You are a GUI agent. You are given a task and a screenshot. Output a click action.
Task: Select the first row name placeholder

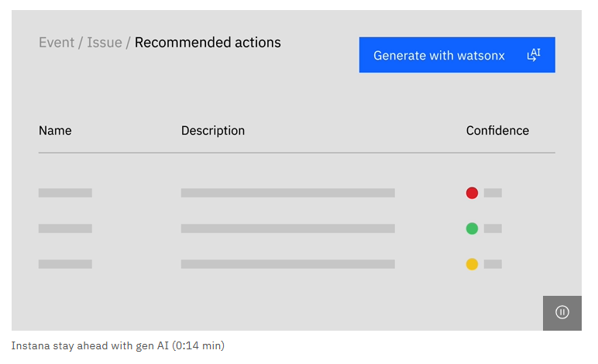pos(65,193)
